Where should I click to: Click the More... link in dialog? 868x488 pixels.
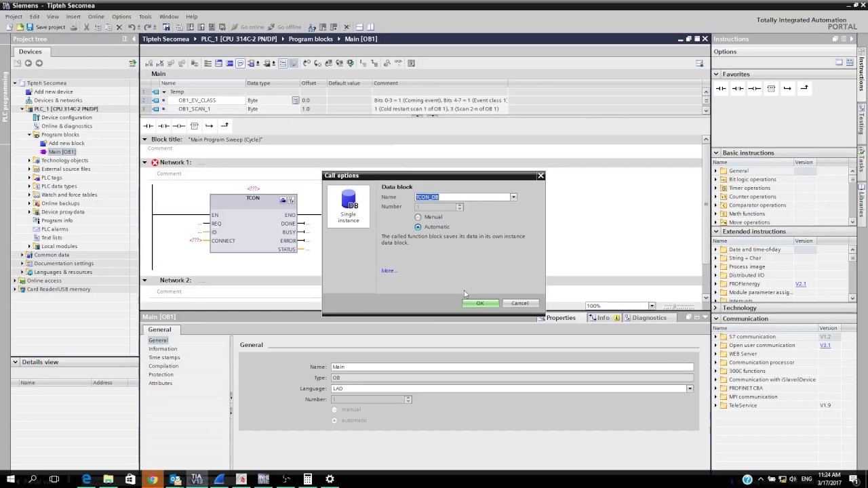(x=389, y=270)
